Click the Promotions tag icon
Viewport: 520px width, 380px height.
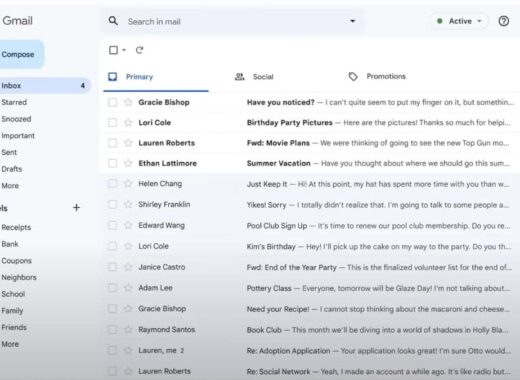(x=353, y=76)
